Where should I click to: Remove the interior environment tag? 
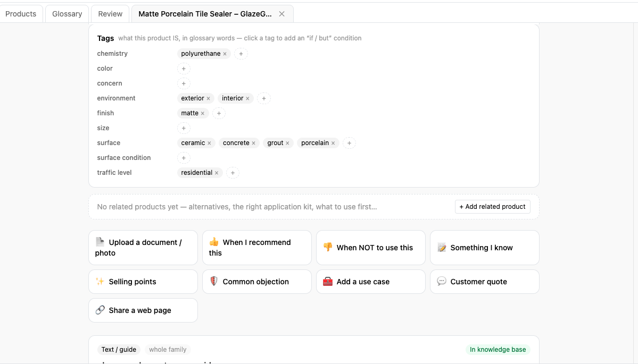[247, 98]
